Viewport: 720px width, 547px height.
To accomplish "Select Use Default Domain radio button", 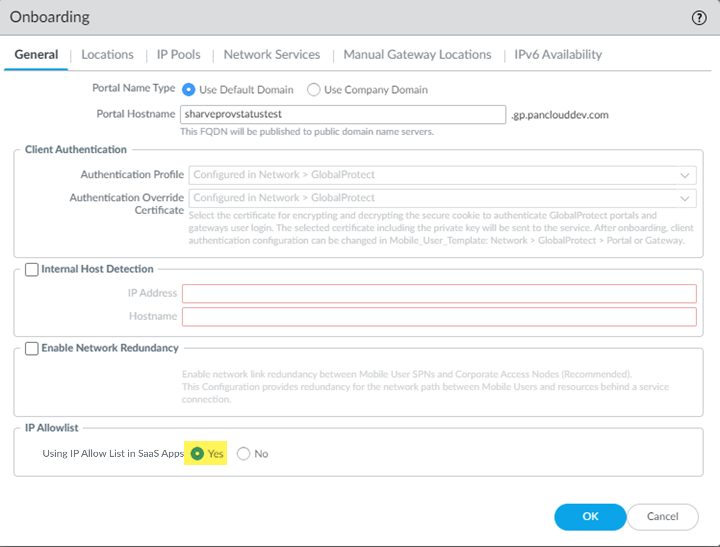I will click(x=189, y=90).
